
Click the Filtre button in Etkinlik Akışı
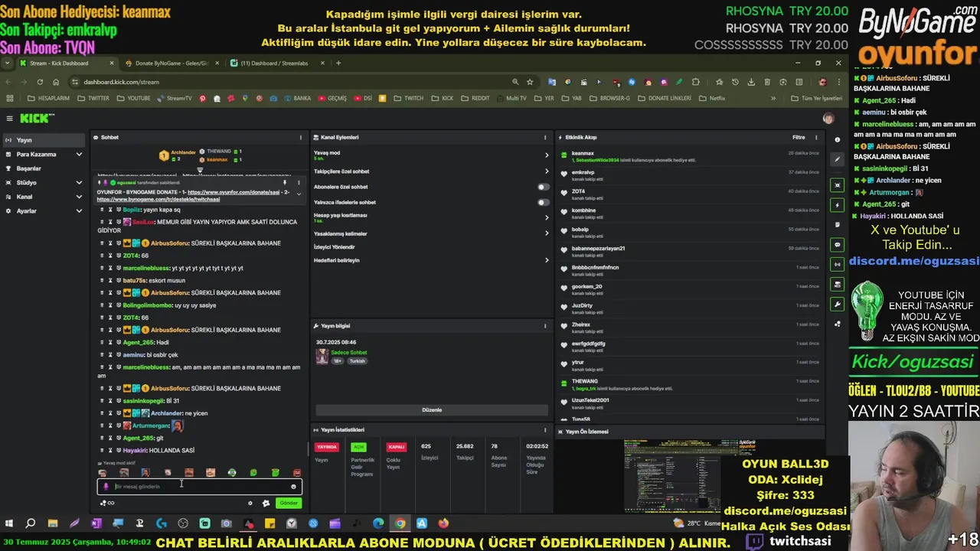click(799, 138)
